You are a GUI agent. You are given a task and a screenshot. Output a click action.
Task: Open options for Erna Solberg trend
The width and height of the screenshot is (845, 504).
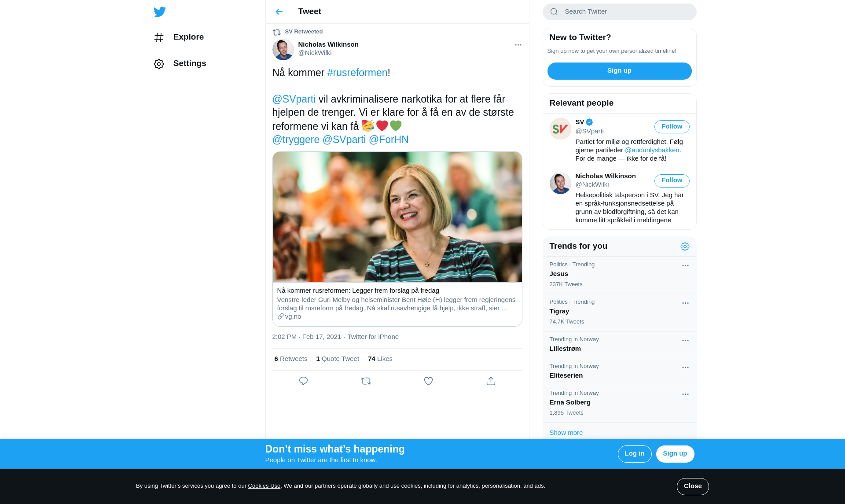pos(685,394)
